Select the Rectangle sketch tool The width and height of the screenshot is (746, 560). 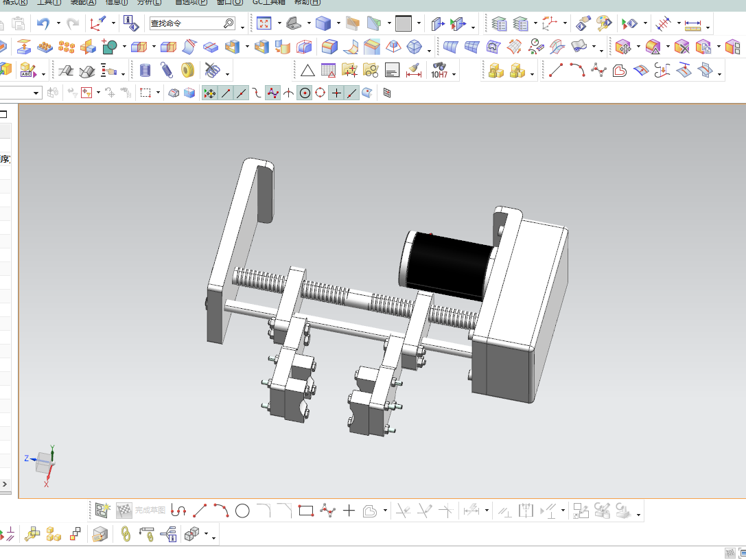(306, 511)
